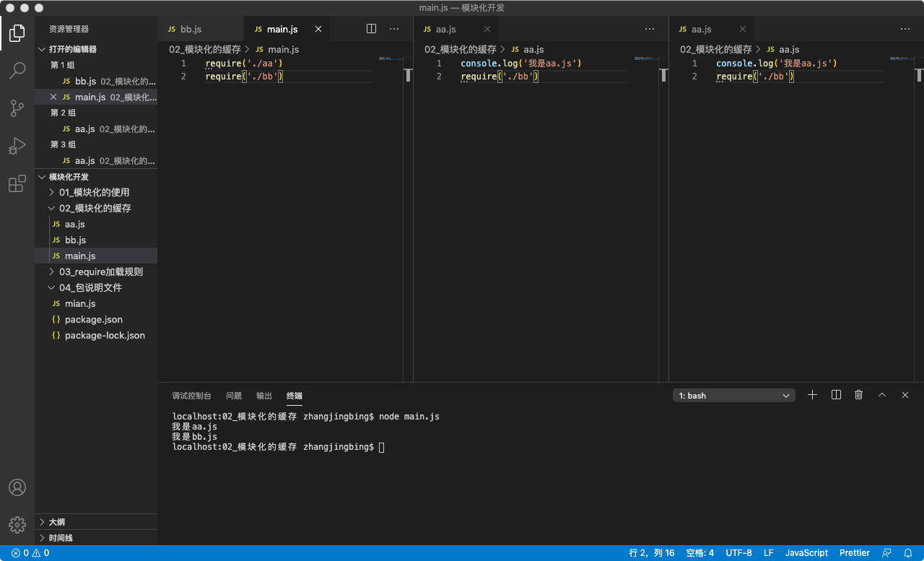Screen dimensions: 924x561
Task: Open the Source Control view icon
Action: (17, 108)
